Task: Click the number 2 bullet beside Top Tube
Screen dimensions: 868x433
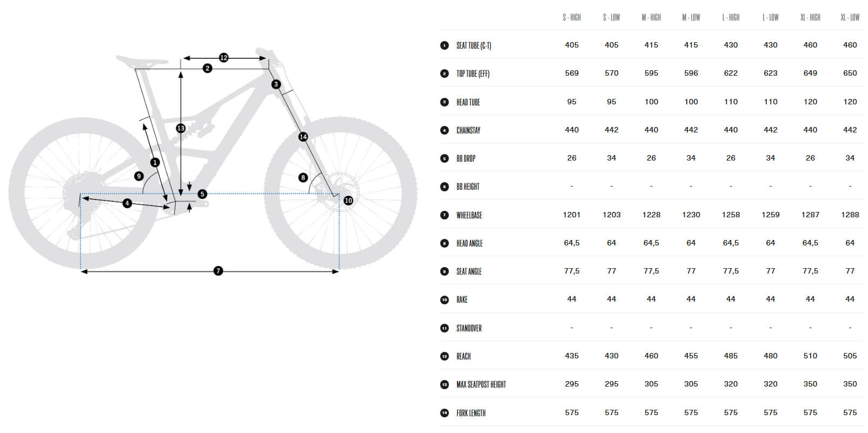Action: 445,74
